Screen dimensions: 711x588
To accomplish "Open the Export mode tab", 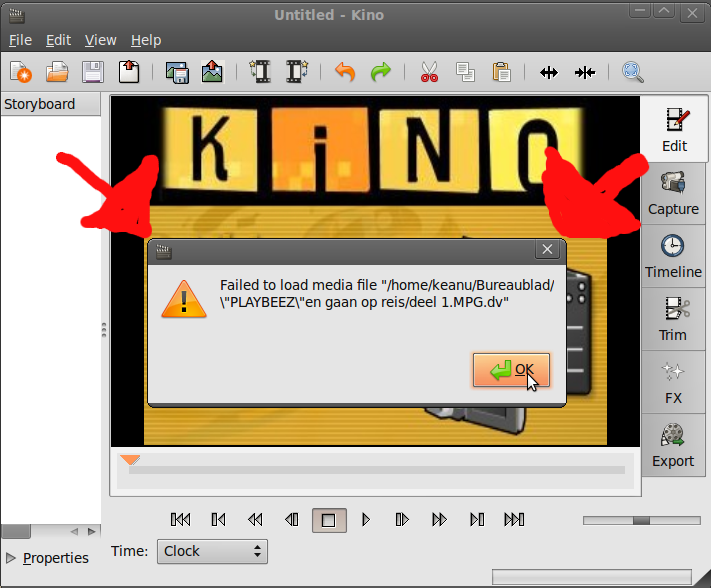I will click(x=673, y=445).
